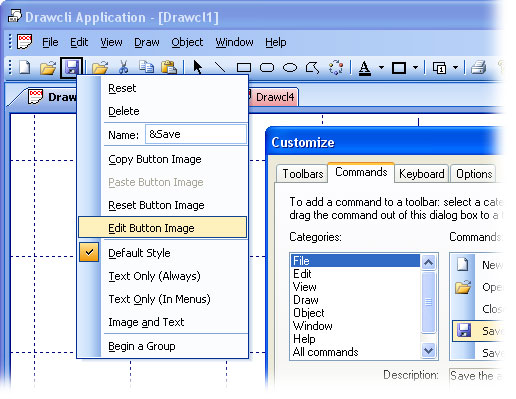The width and height of the screenshot is (516, 399).
Task: Open the File menu
Action: pyautogui.click(x=50, y=42)
